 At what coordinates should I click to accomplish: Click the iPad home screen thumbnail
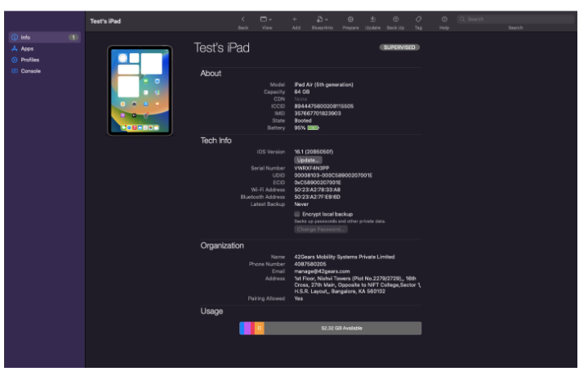coord(140,91)
